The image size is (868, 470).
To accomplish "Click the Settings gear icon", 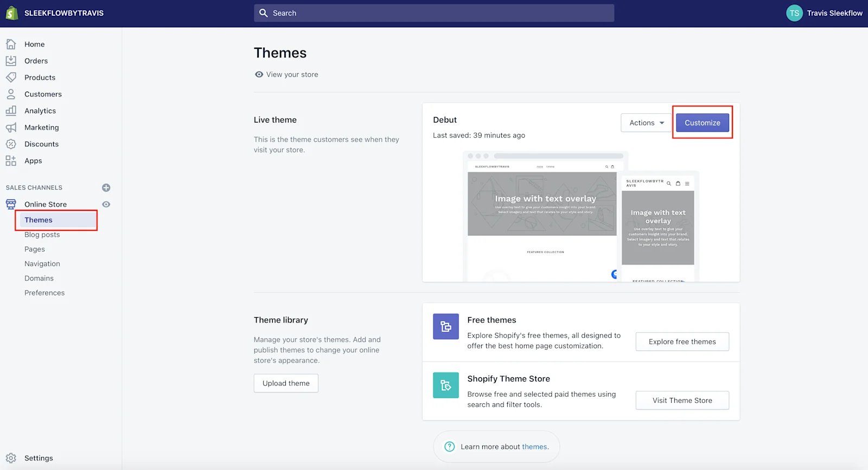I will pyautogui.click(x=11, y=458).
